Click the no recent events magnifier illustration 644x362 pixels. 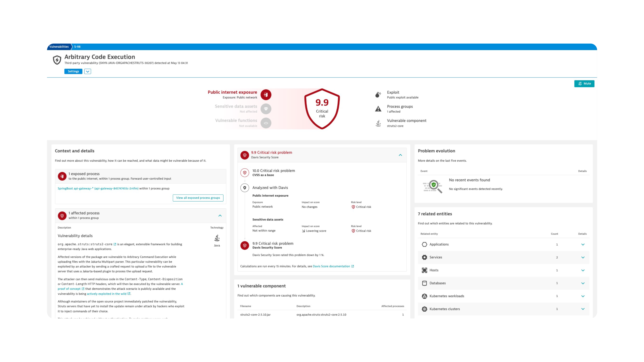click(432, 186)
